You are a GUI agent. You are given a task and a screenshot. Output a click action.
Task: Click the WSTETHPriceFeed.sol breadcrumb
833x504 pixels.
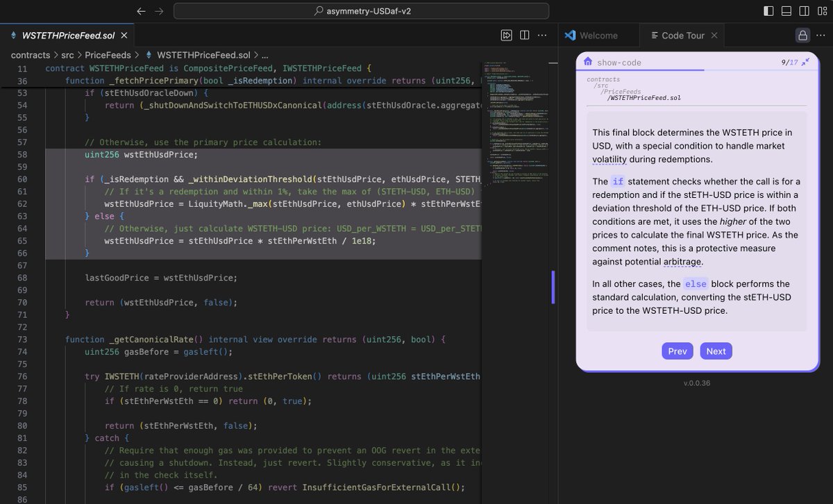pos(203,55)
